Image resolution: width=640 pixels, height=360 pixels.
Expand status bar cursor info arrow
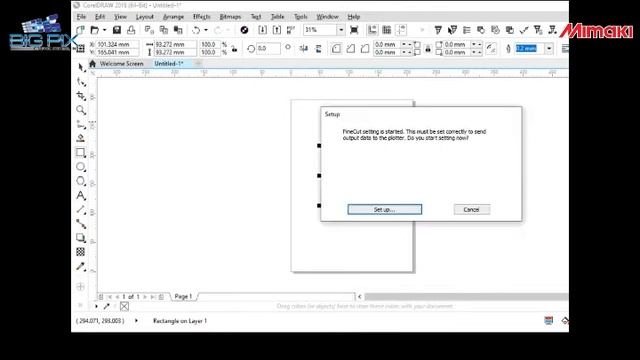click(136, 321)
